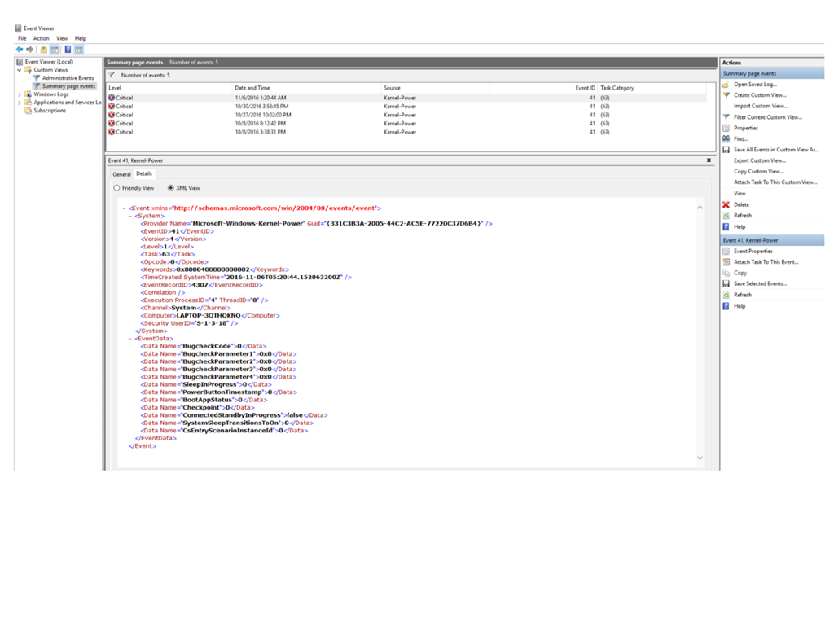
Task: Click Export Custom View action
Action: (x=759, y=160)
